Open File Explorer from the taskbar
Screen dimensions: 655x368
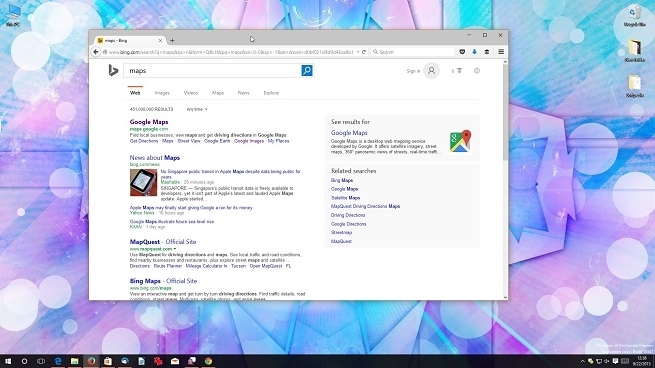pos(74,361)
